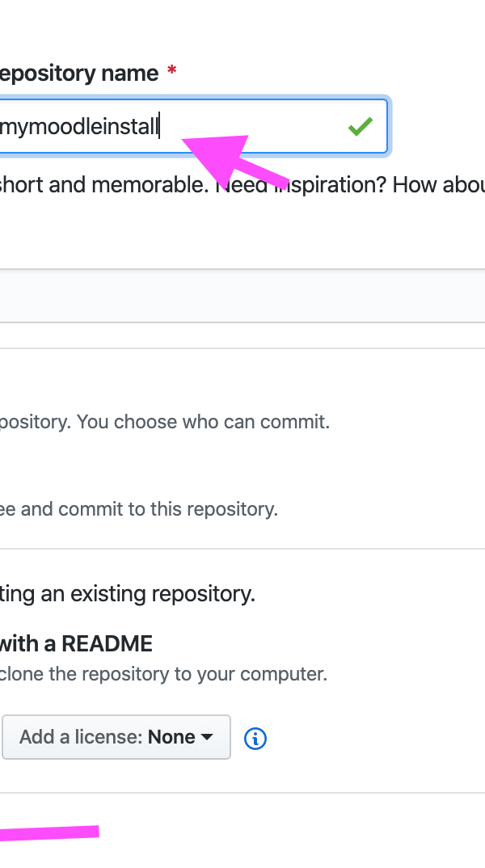Click the bold "None" value in the license selector
The image size is (485, 868).
171,737
